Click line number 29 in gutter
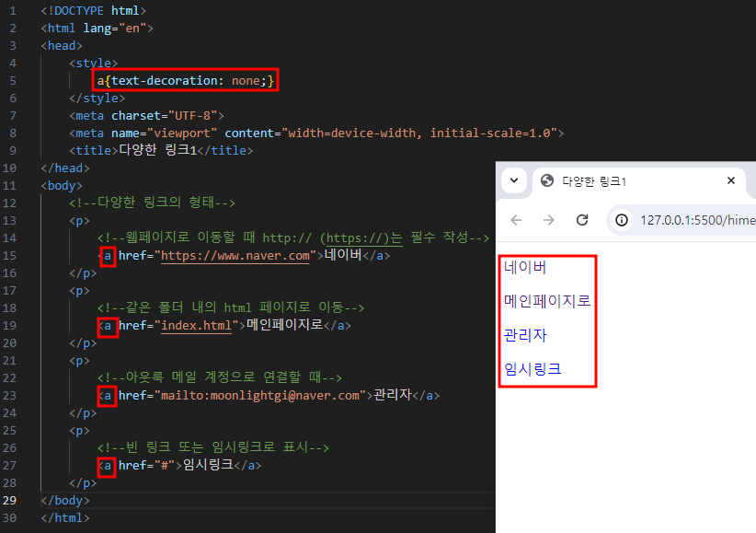This screenshot has height=533, width=756. (x=9, y=500)
